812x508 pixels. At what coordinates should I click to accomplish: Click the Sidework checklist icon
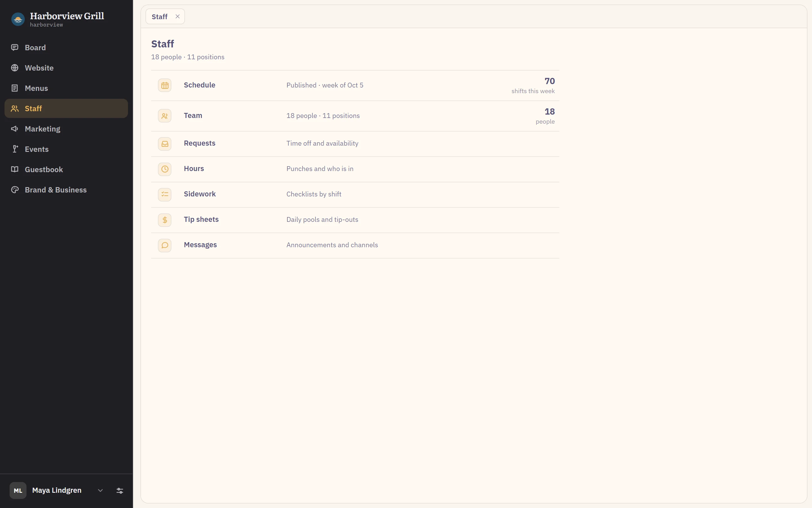click(x=165, y=194)
